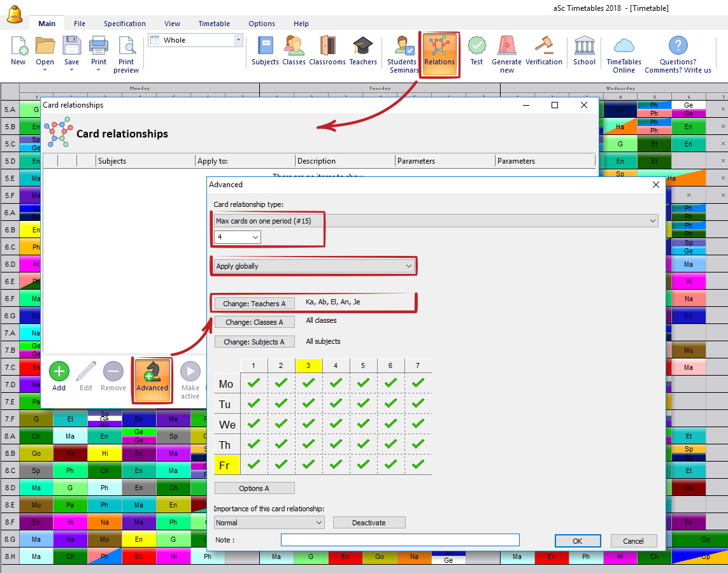Toggle Monday period 1 checkmark

point(254,383)
